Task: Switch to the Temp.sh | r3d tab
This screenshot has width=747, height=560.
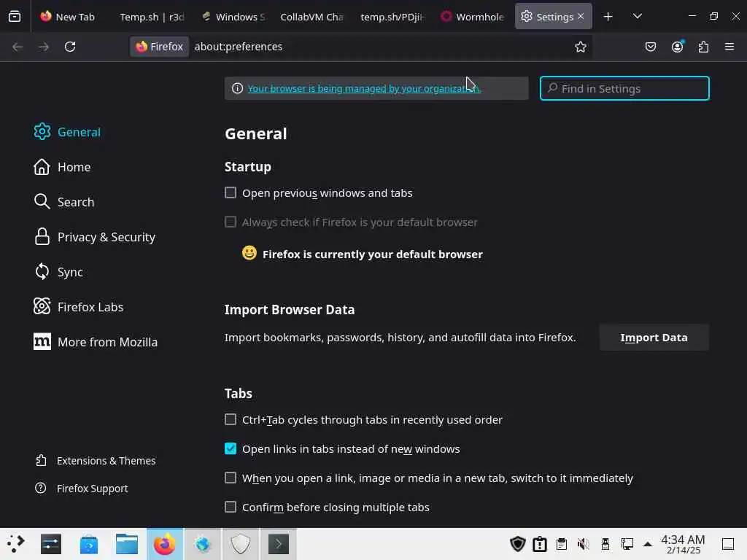Action: 152,17
